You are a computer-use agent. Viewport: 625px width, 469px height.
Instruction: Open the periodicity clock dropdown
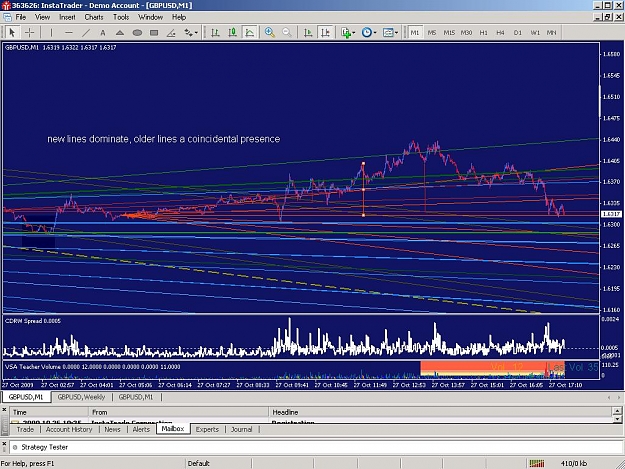[x=369, y=33]
